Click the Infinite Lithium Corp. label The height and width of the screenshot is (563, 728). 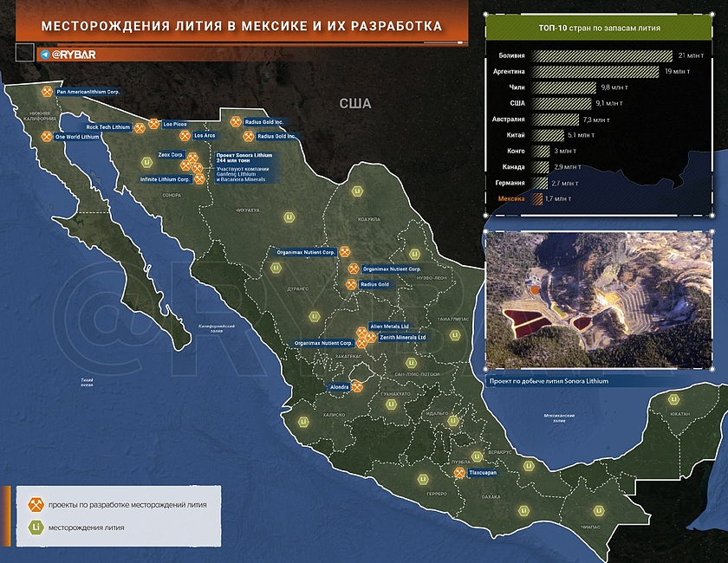[x=165, y=179]
